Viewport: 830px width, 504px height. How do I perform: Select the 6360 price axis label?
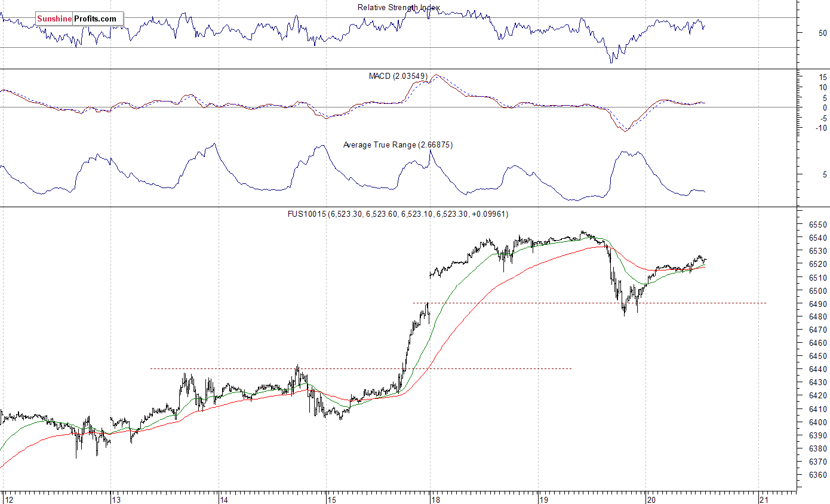coord(817,475)
